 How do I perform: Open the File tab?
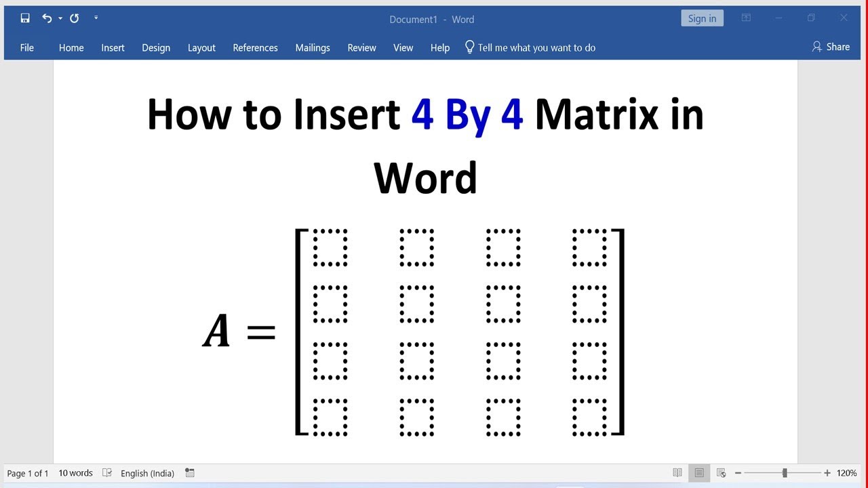point(27,47)
